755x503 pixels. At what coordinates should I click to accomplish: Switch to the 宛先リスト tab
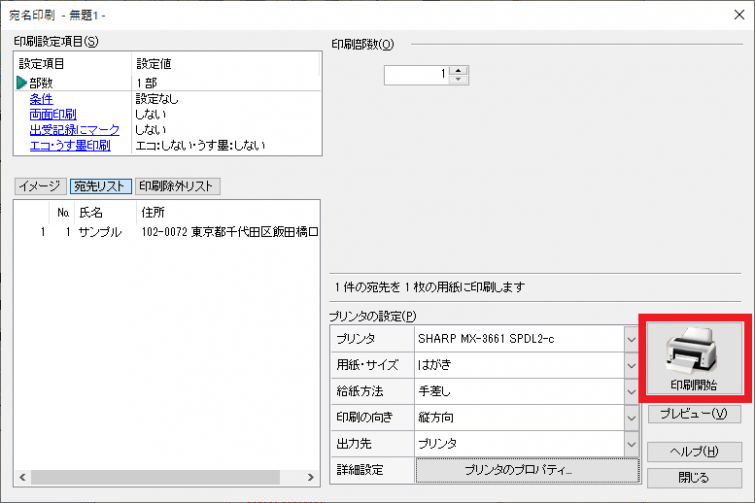pos(100,186)
